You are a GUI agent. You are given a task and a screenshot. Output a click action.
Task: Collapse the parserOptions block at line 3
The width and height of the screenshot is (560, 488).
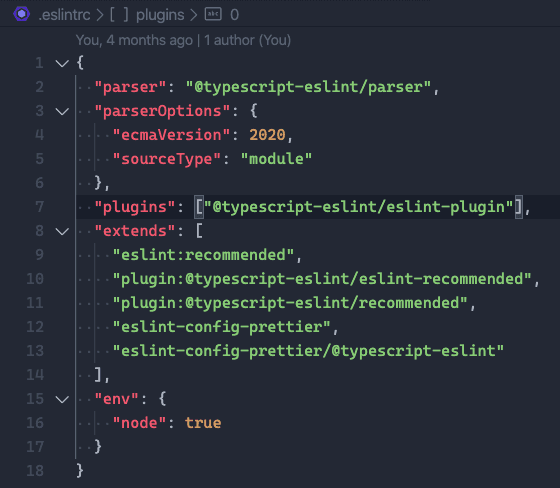click(x=62, y=111)
